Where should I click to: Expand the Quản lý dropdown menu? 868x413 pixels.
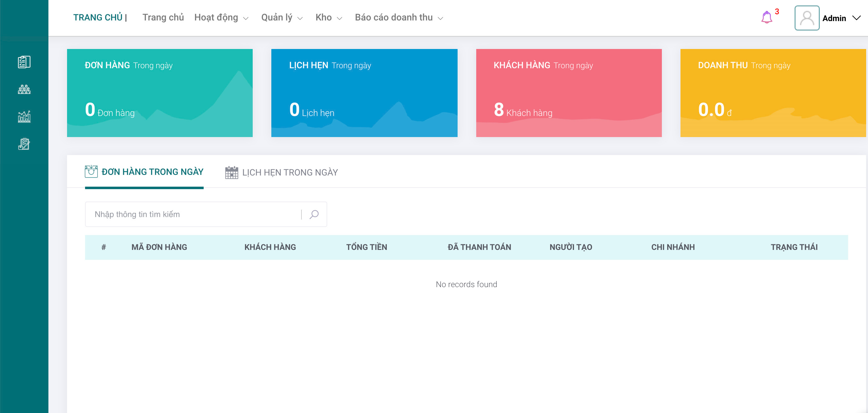(282, 17)
